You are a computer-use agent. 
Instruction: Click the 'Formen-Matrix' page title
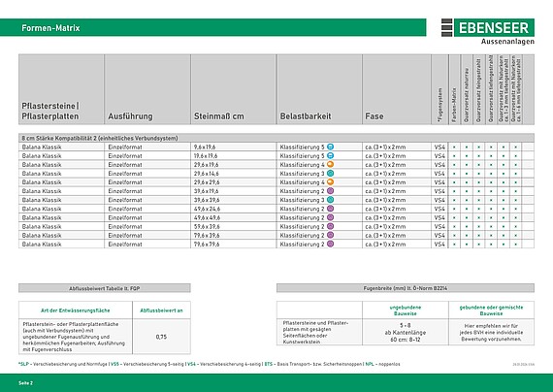tap(50, 28)
